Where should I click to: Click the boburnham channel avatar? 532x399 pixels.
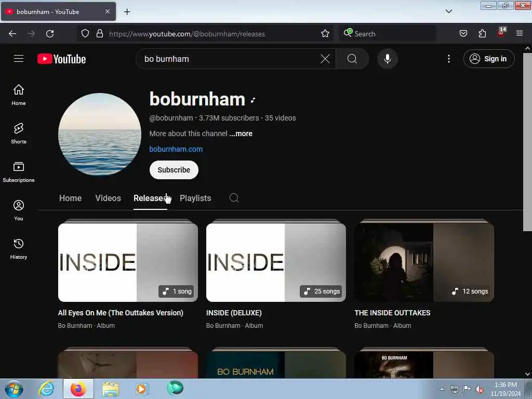(x=100, y=135)
